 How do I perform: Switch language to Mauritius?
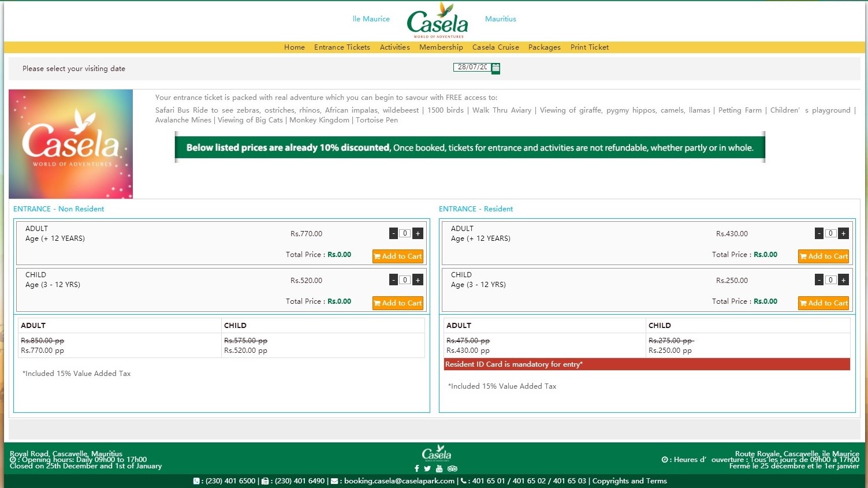coord(501,19)
